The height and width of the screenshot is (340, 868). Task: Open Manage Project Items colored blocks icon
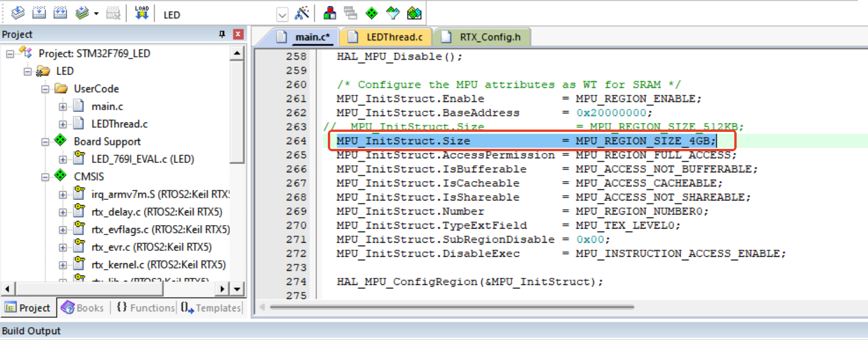[x=330, y=13]
